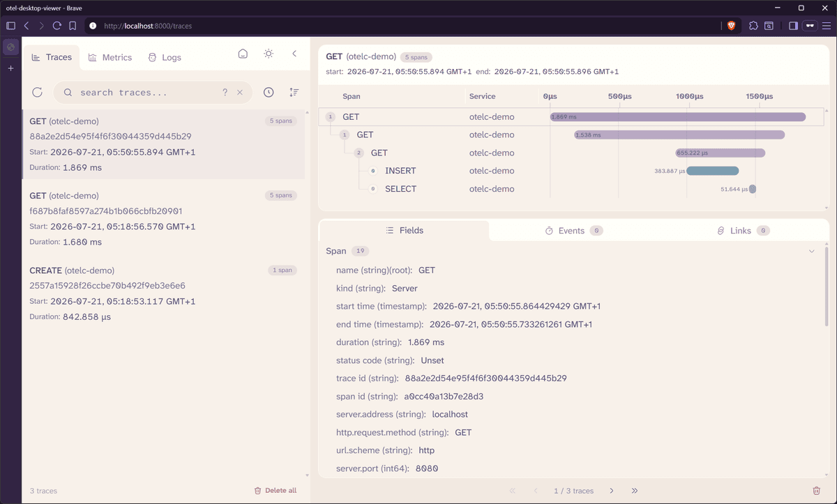This screenshot has height=504, width=837.
Task: Switch to the Metrics tab
Action: coord(110,57)
